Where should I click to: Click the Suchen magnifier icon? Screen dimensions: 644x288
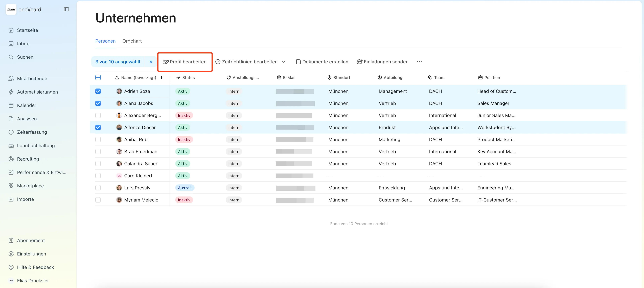[x=11, y=57]
